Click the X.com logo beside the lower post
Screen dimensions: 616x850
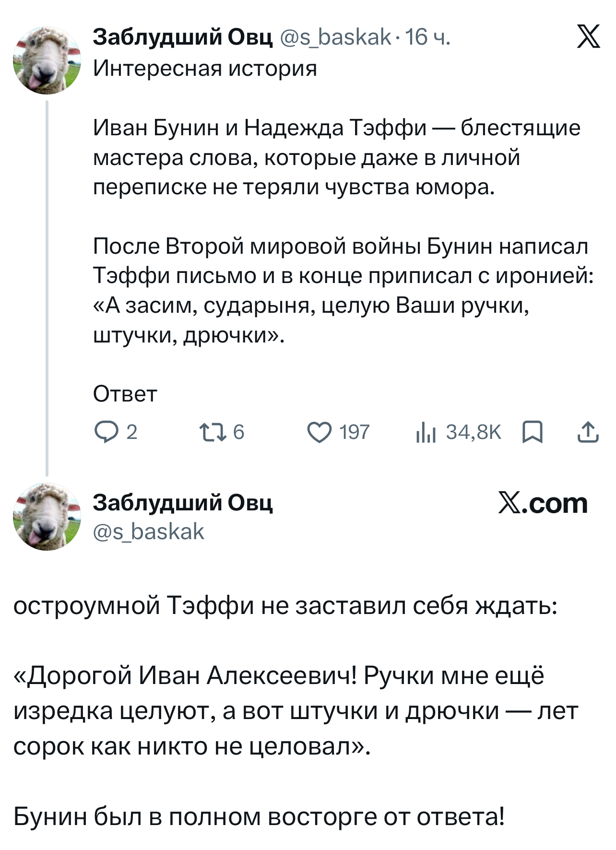(543, 504)
